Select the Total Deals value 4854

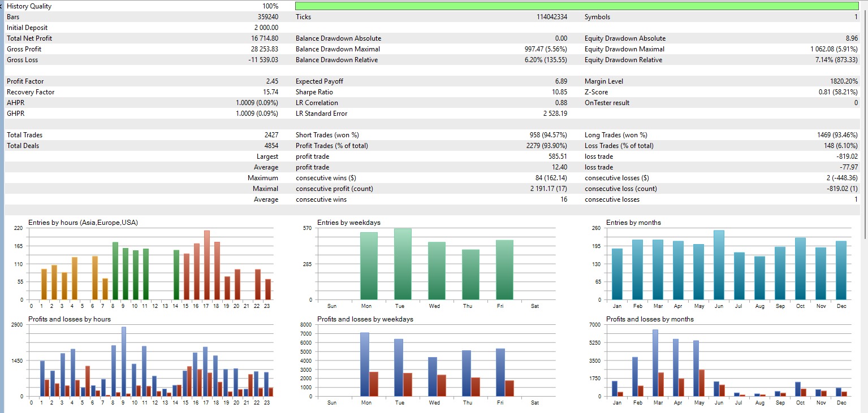pyautogui.click(x=271, y=146)
